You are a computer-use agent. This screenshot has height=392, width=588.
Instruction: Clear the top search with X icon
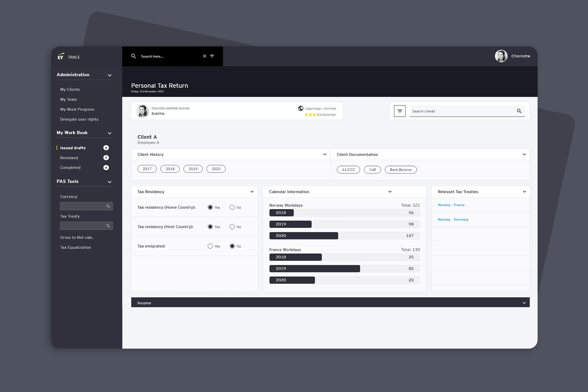coord(204,56)
